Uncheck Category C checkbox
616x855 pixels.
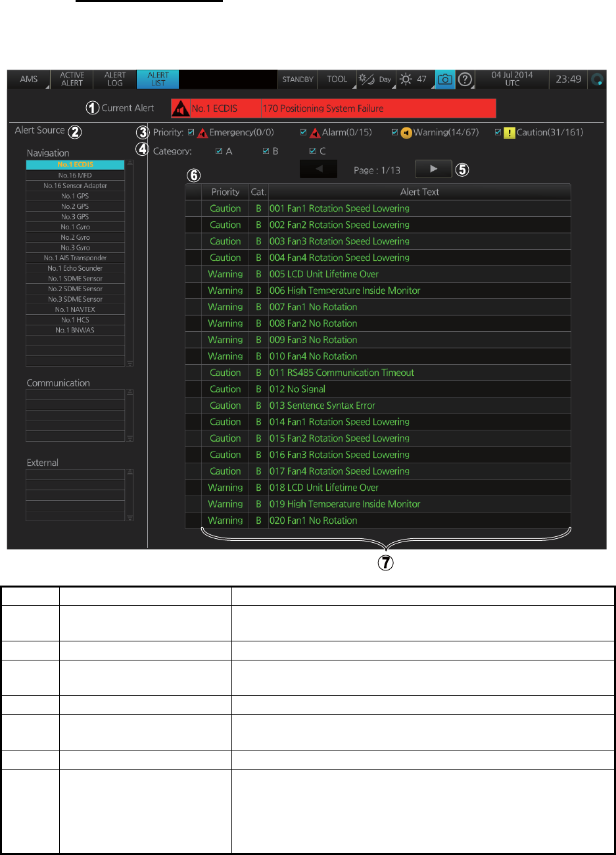[312, 151]
